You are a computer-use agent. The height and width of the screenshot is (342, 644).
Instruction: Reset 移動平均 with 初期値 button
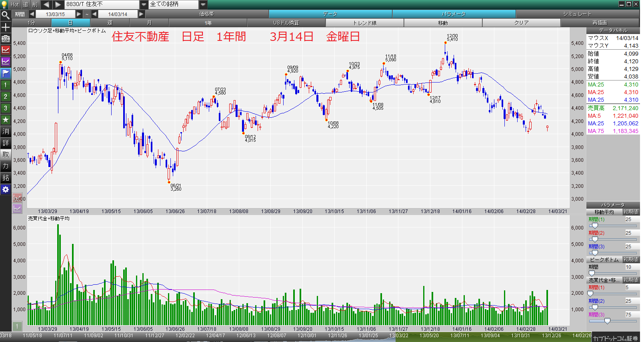coord(631,212)
